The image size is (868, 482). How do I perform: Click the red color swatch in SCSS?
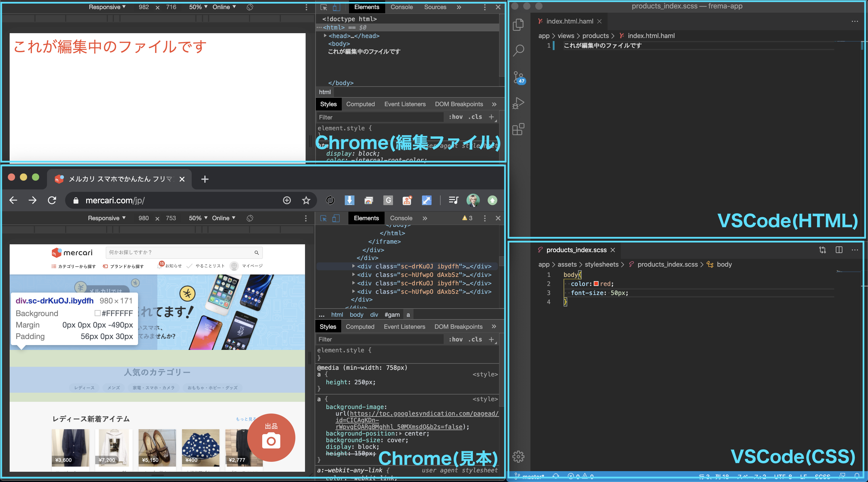point(596,284)
